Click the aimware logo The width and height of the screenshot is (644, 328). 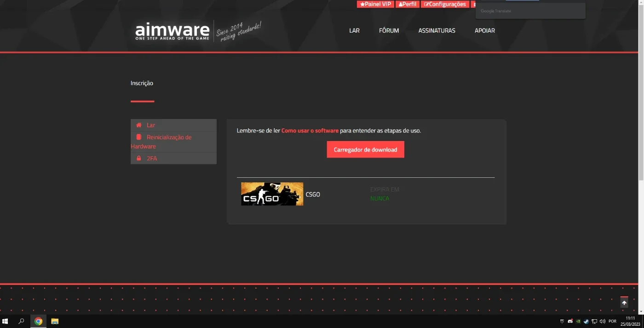coord(172,31)
